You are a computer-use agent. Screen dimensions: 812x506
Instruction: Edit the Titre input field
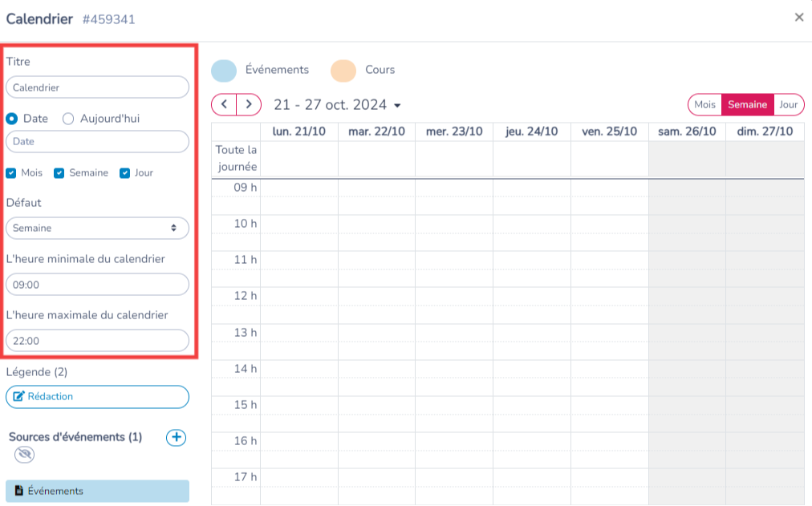pos(97,87)
